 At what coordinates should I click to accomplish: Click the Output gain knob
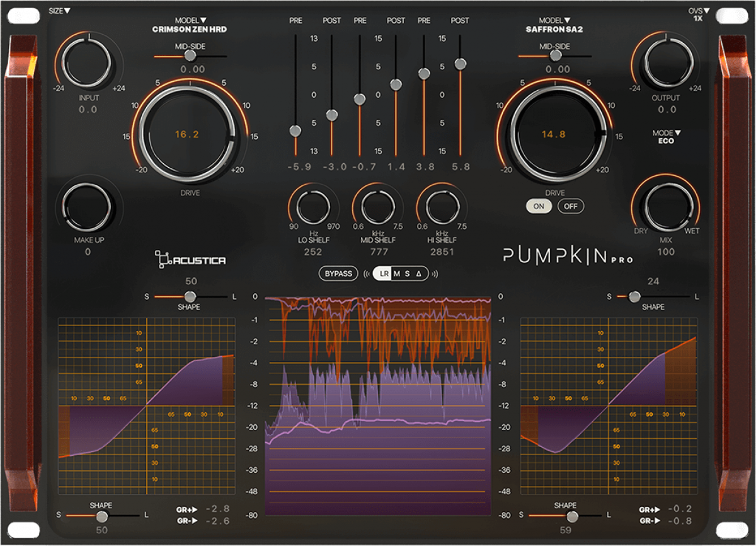click(x=666, y=62)
